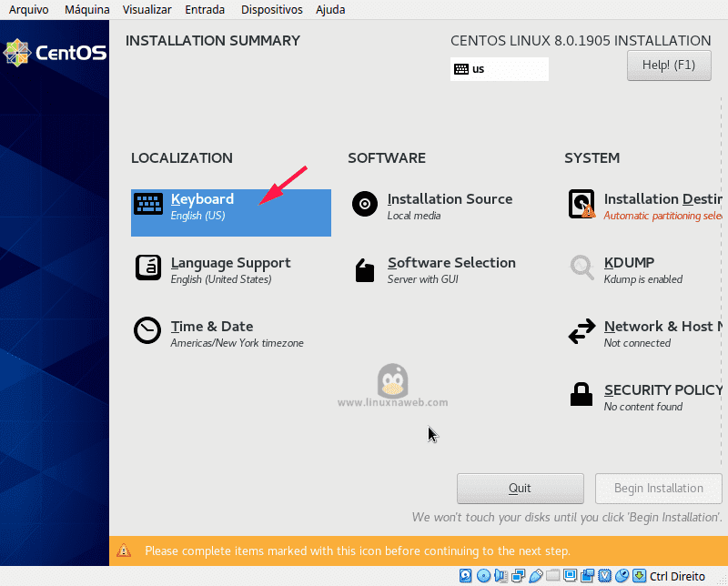Click the Automatic partitioning warning text
Screen dimensions: 728x586
pyautogui.click(x=663, y=216)
